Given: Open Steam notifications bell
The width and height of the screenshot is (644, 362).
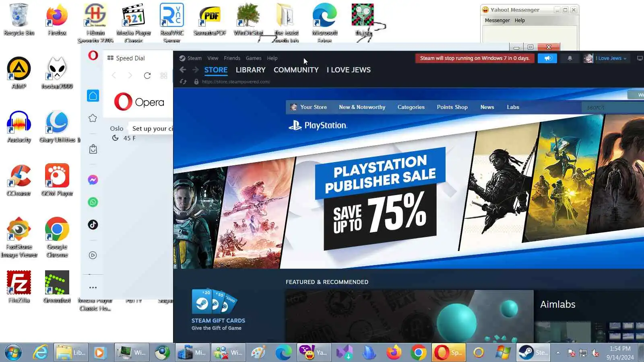Looking at the screenshot, I should [x=570, y=58].
